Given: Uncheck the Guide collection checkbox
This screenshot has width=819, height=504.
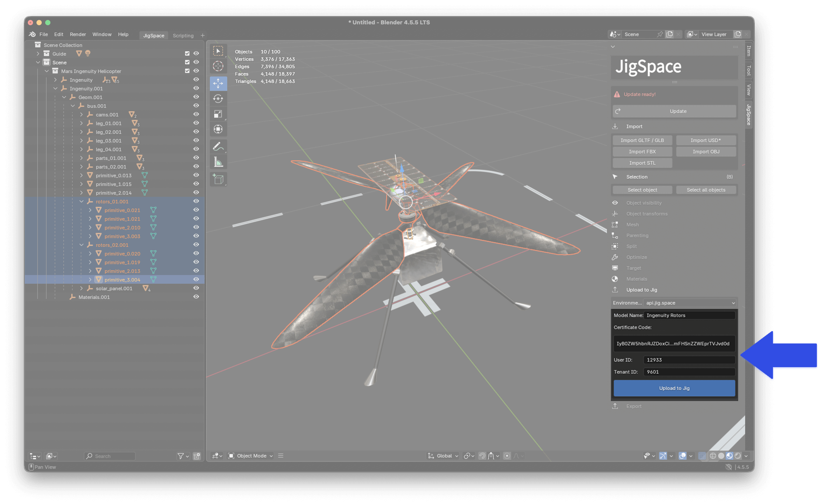Looking at the screenshot, I should point(187,53).
